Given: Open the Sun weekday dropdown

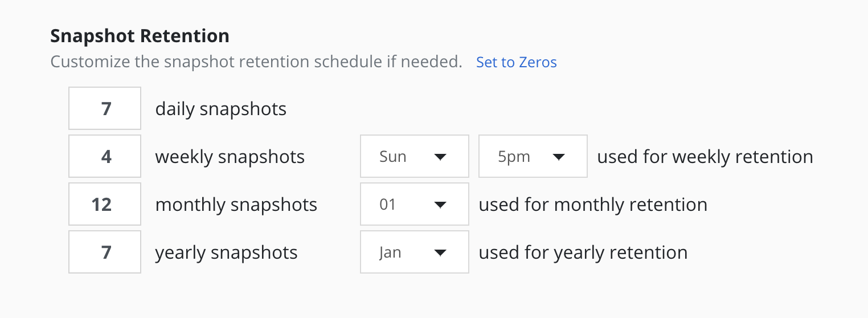Looking at the screenshot, I should tap(414, 156).
